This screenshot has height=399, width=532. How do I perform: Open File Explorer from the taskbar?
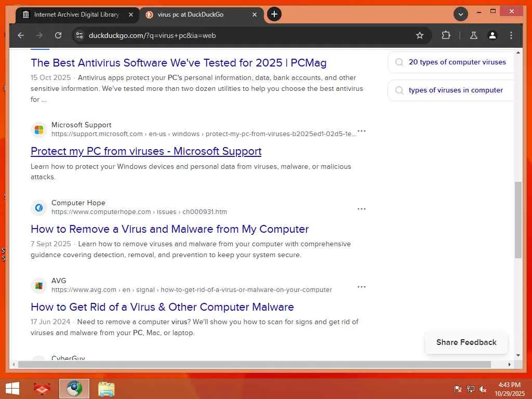click(106, 389)
